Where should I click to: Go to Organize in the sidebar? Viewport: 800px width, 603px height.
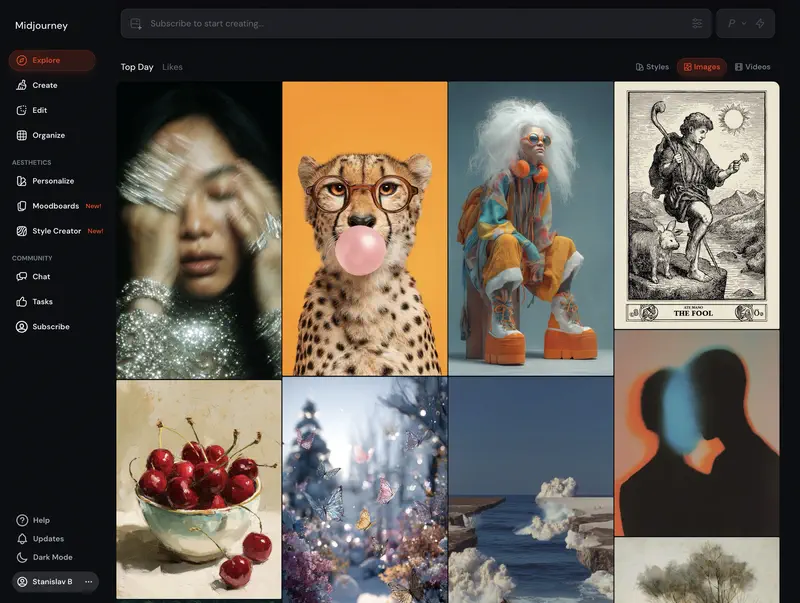point(47,135)
